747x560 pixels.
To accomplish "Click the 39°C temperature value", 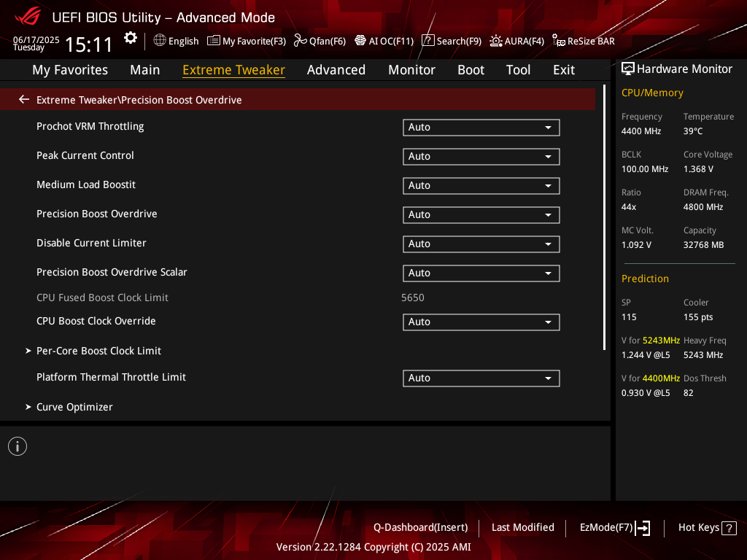I will click(693, 131).
